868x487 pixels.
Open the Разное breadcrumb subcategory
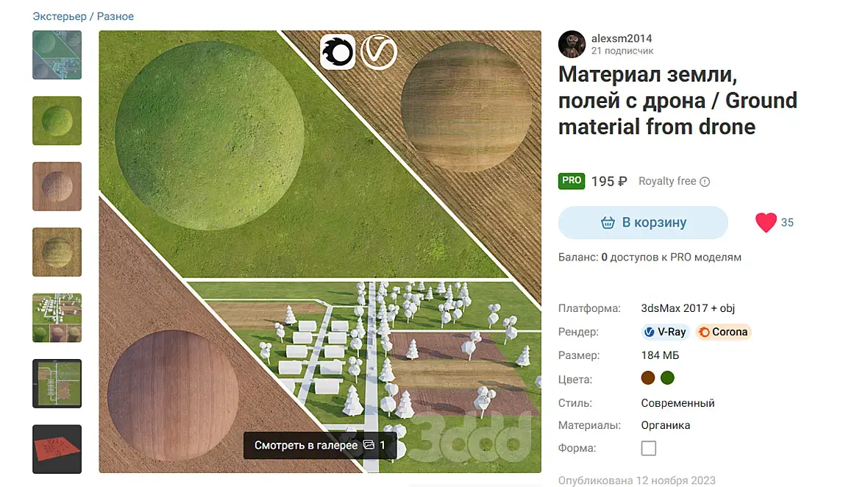point(115,16)
